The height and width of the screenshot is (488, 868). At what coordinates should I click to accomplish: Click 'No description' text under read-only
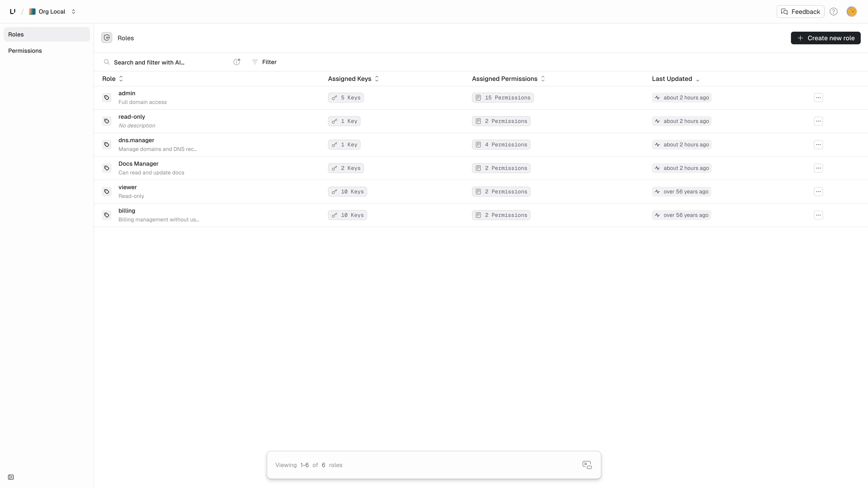(137, 126)
